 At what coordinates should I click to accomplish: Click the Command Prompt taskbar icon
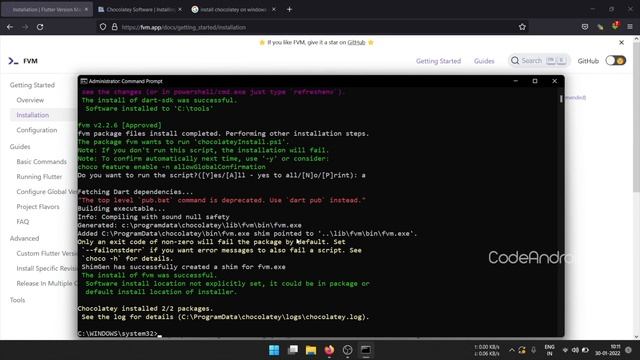pyautogui.click(x=366, y=350)
